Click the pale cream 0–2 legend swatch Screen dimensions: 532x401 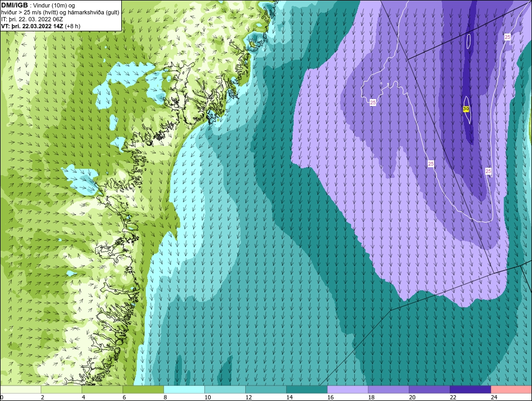[x=21, y=389]
